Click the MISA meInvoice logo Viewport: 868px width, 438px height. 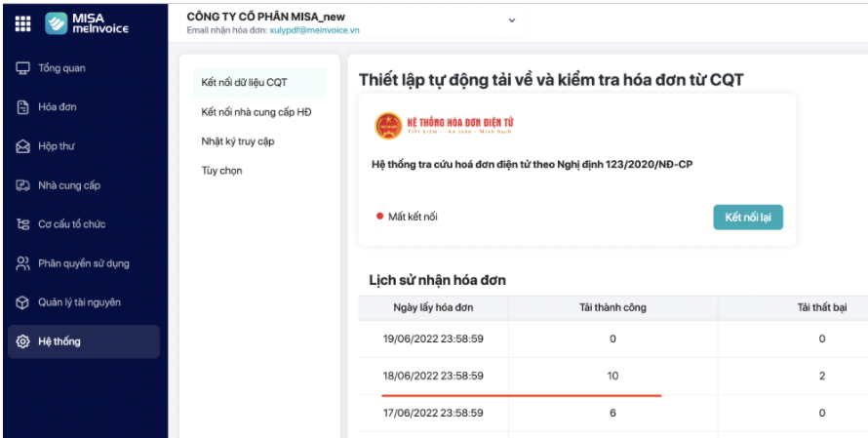pos(88,23)
